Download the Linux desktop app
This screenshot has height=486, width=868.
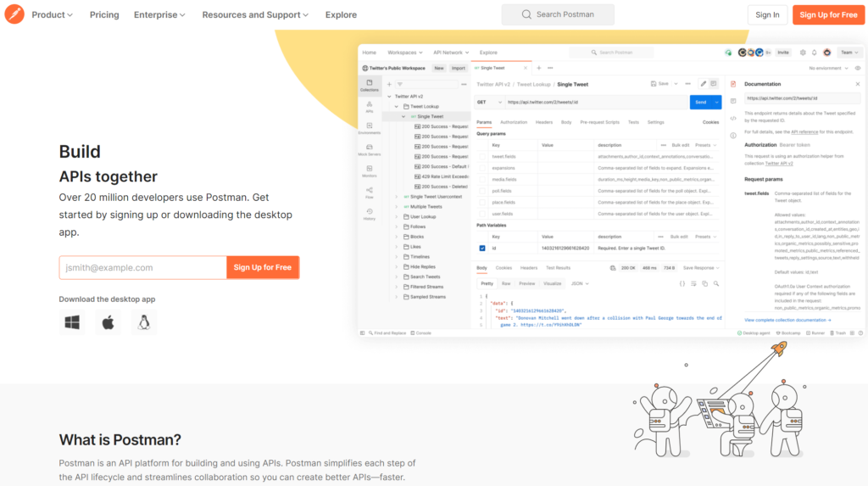tap(144, 322)
